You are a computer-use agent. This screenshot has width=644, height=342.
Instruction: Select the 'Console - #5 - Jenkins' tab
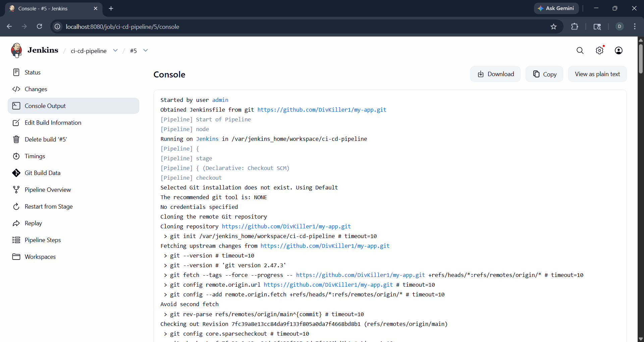[47, 8]
